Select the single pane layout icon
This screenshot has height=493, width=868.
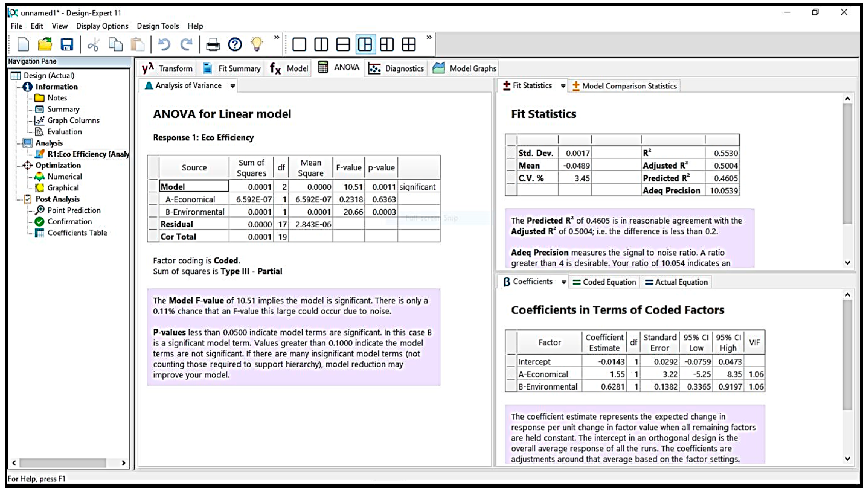[x=299, y=44]
